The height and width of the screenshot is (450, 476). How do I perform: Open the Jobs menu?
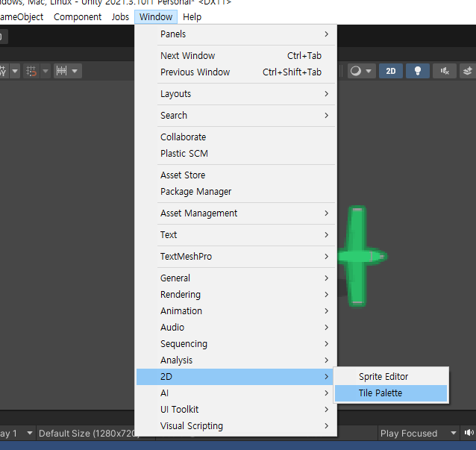(x=120, y=17)
